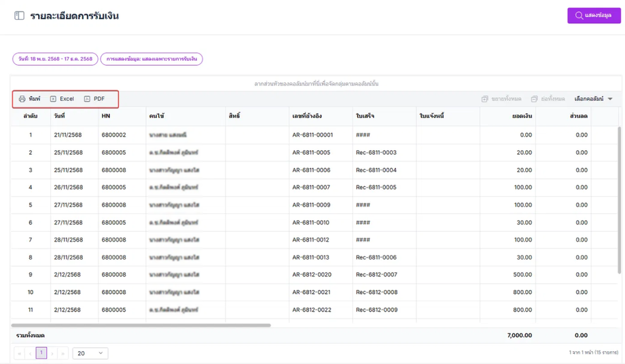Click the vertical table scrollbar
Viewport: 625px width, 364px height.
tap(619, 200)
